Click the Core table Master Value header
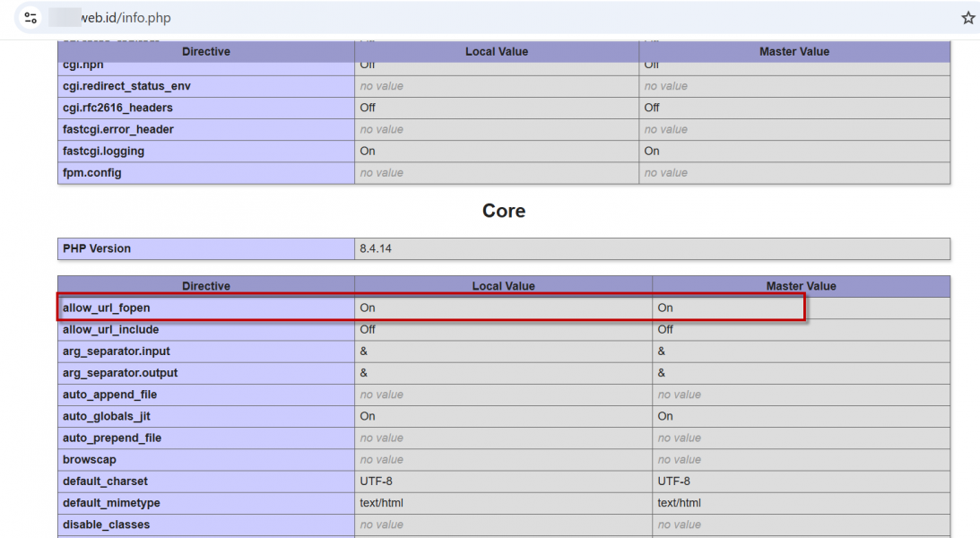This screenshot has width=980, height=538. (x=801, y=286)
